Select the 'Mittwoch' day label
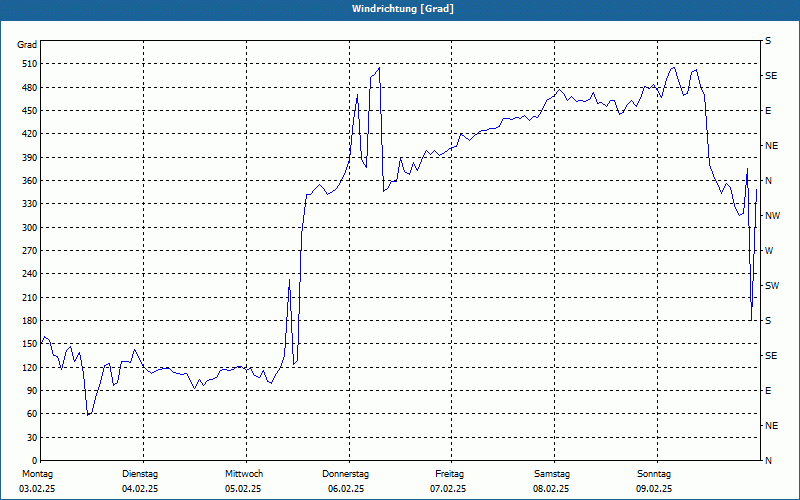Viewport: 800px width, 500px height. [244, 474]
